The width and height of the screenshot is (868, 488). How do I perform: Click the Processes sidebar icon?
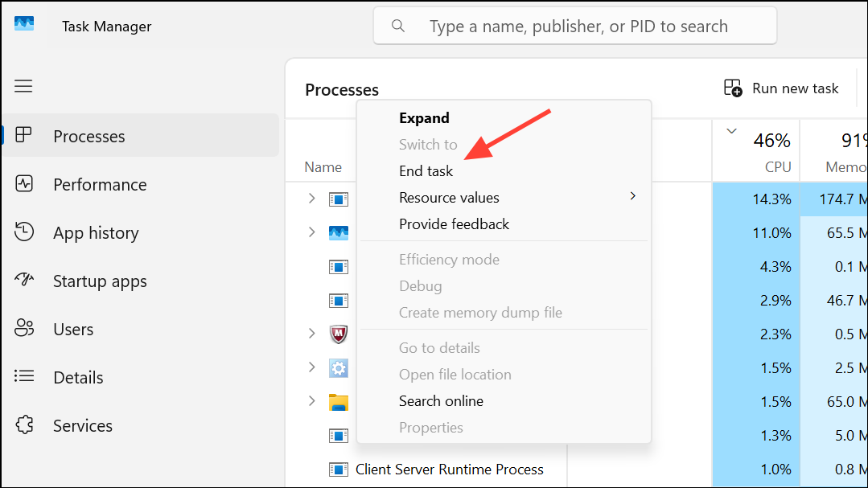23,135
